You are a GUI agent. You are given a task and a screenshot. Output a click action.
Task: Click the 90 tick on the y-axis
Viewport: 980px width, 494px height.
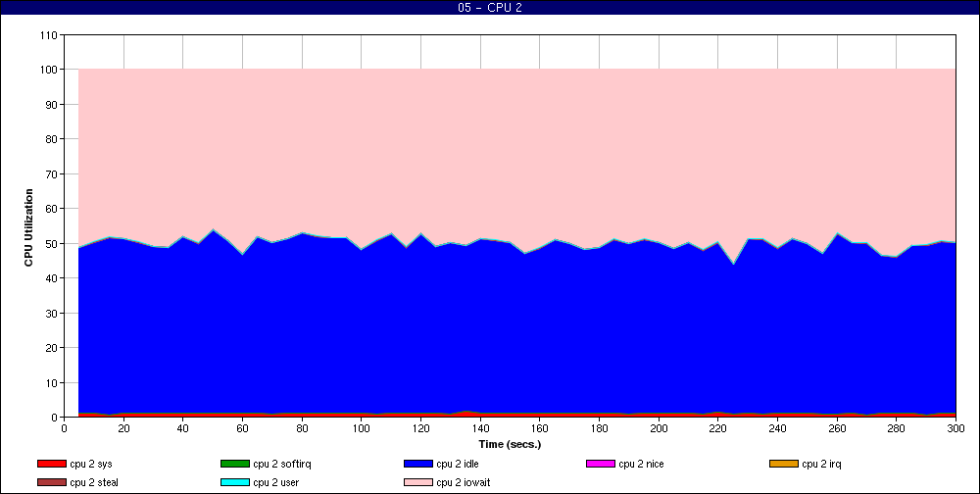51,105
